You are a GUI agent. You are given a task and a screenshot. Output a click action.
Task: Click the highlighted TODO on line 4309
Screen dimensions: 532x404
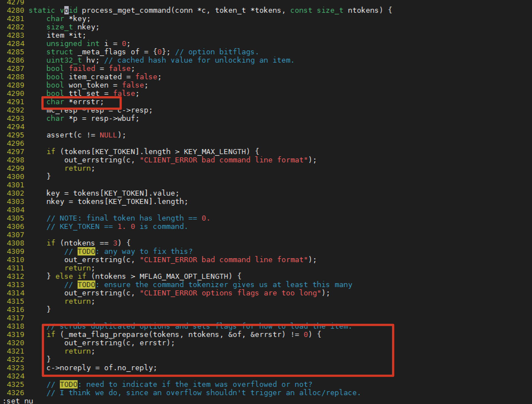pyautogui.click(x=86, y=252)
